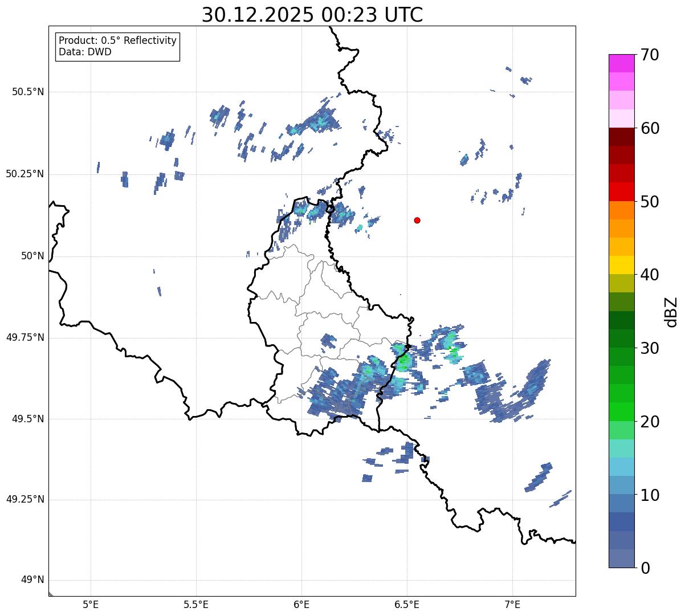Click the 6°E longitude label
The width and height of the screenshot is (685, 616).
pyautogui.click(x=301, y=605)
